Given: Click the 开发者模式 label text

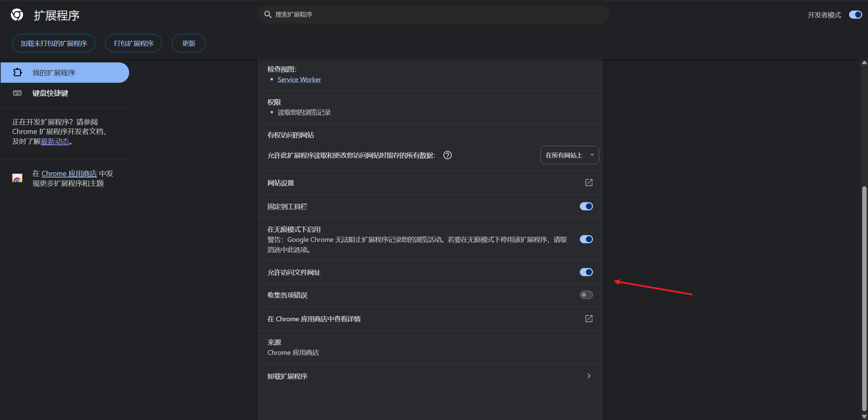Looking at the screenshot, I should [824, 15].
